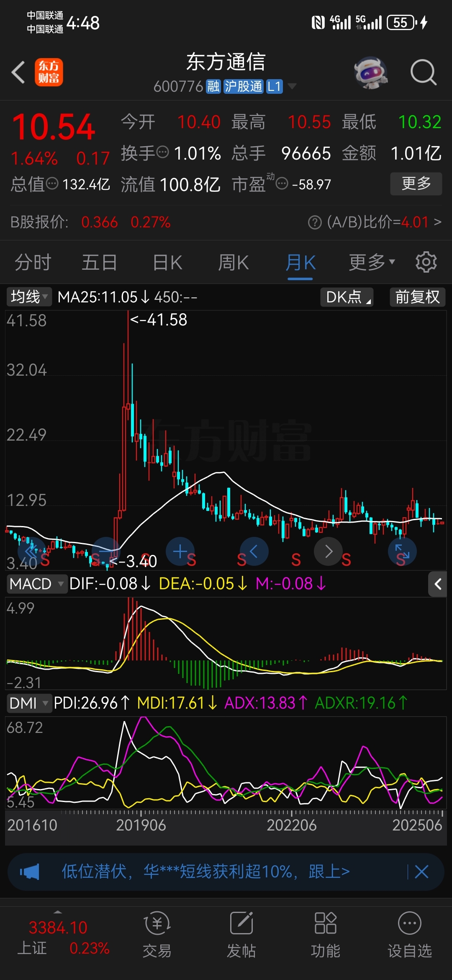452x980 pixels.
Task: Tap the 更多 quote details button
Action: tap(416, 183)
